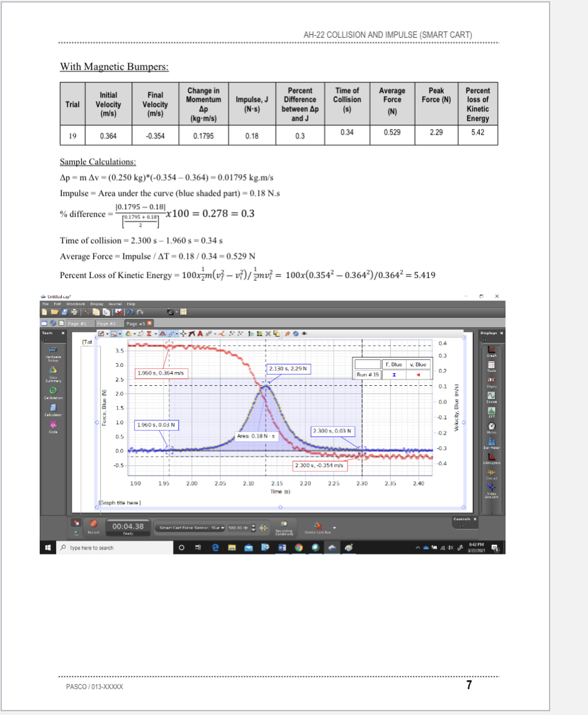Click Delete Last Run button
The height and width of the screenshot is (715, 588).
[318, 527]
